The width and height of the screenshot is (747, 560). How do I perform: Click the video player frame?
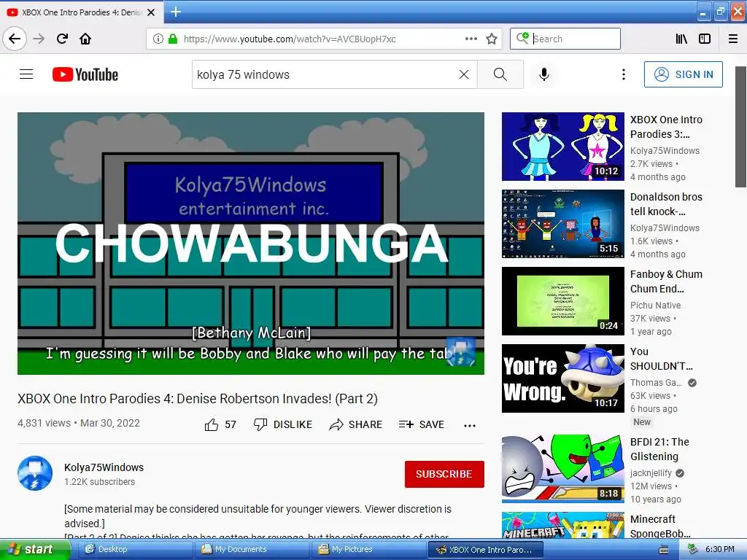pos(251,244)
